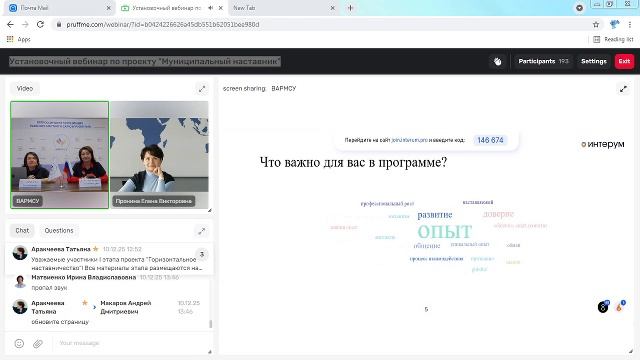The width and height of the screenshot is (640, 360).
Task: Attach a file with the paperclip icon
Action: click(x=38, y=343)
